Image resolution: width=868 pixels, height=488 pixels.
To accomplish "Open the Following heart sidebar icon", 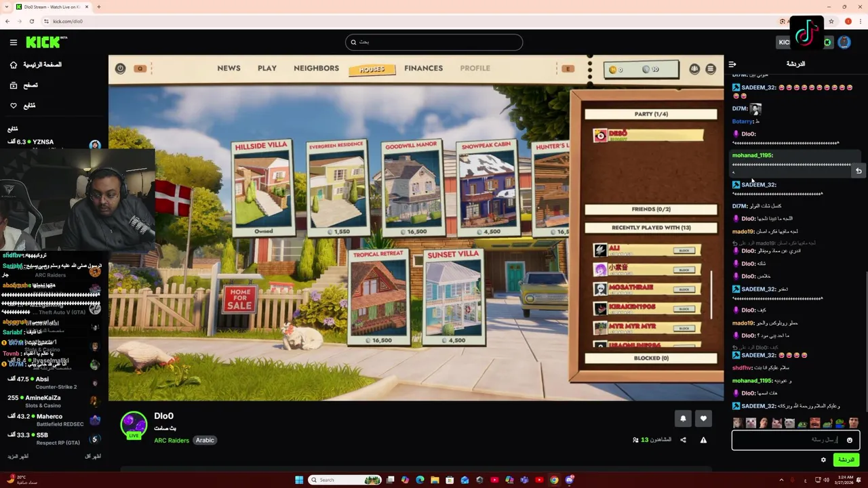I will (x=13, y=106).
